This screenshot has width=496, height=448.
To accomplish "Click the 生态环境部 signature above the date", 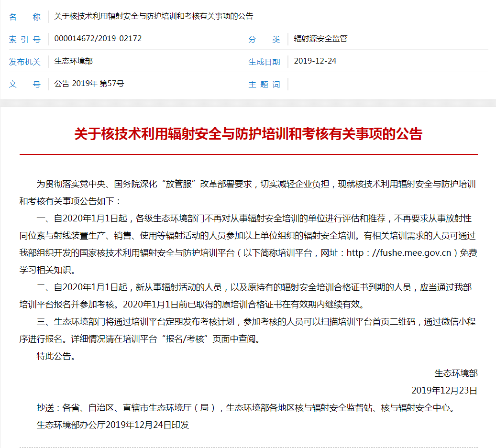I will coord(456,373).
